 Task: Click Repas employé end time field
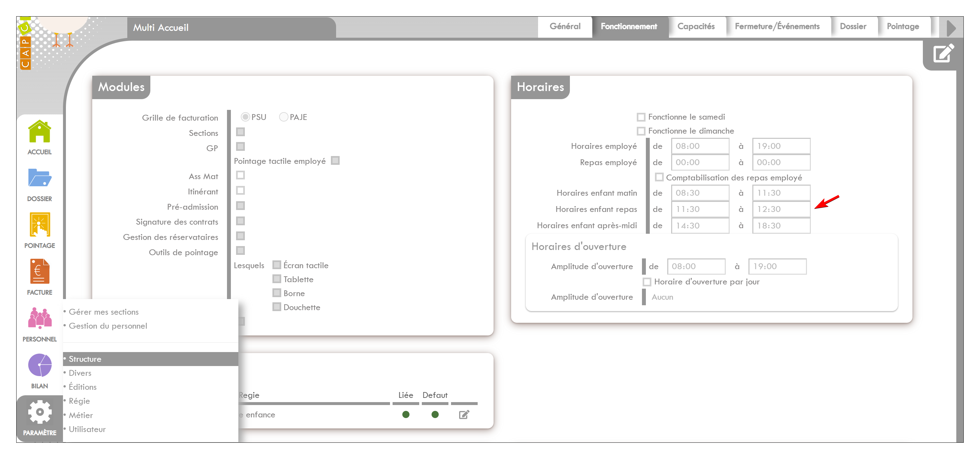click(781, 163)
